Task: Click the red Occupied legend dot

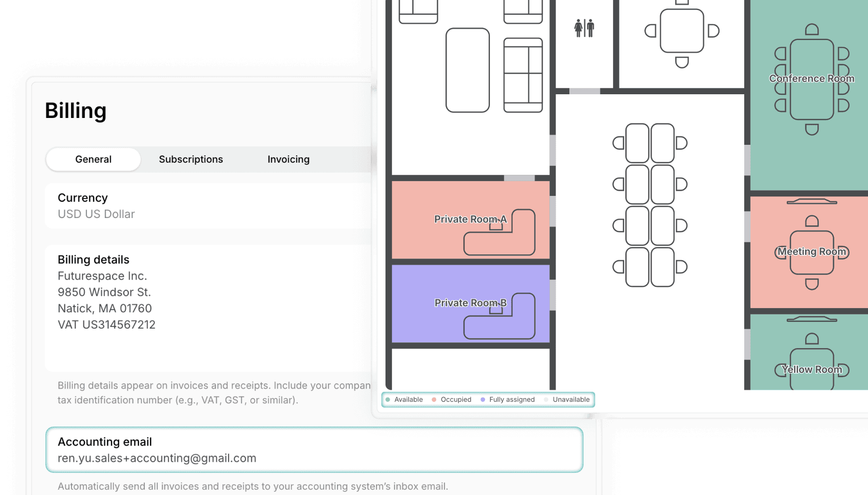Action: click(x=434, y=400)
